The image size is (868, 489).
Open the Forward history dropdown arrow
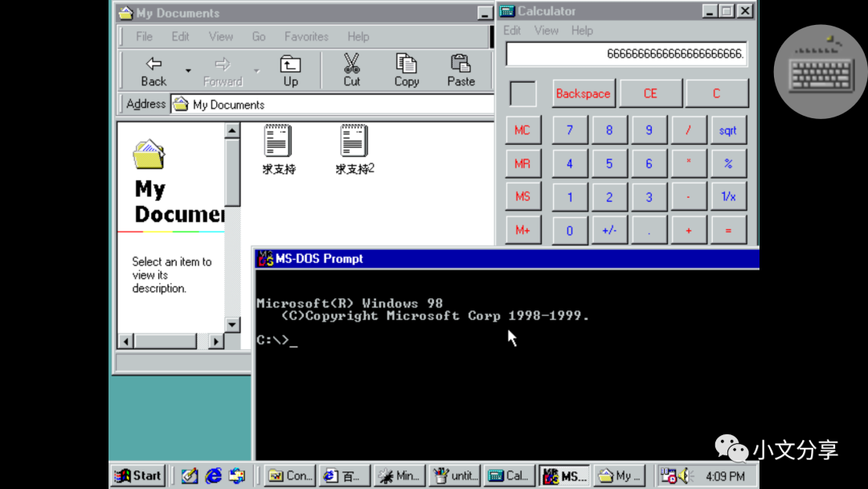257,71
